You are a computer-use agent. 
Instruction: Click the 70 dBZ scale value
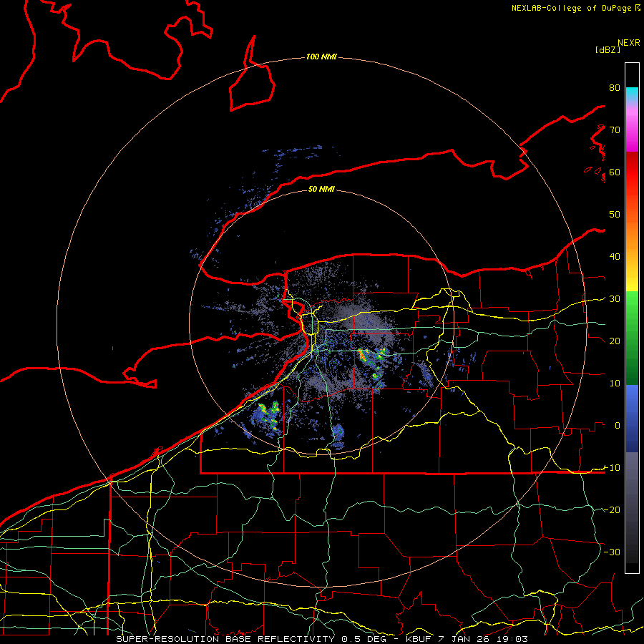pos(615,130)
